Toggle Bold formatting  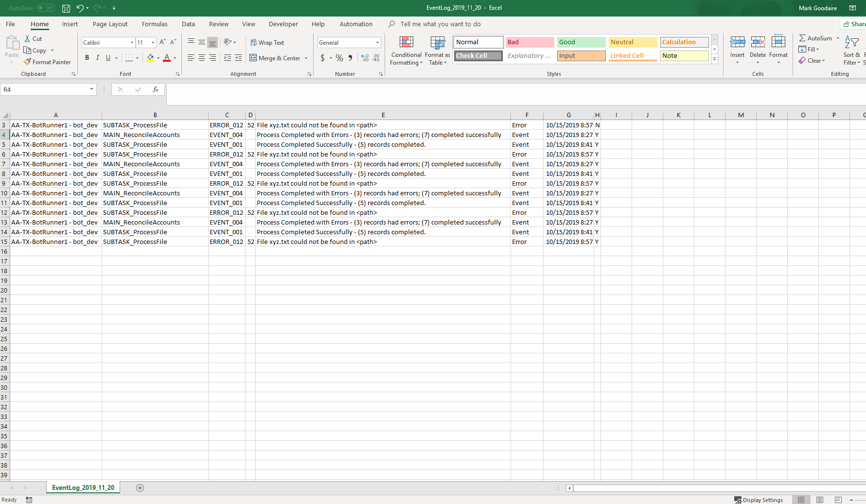87,58
